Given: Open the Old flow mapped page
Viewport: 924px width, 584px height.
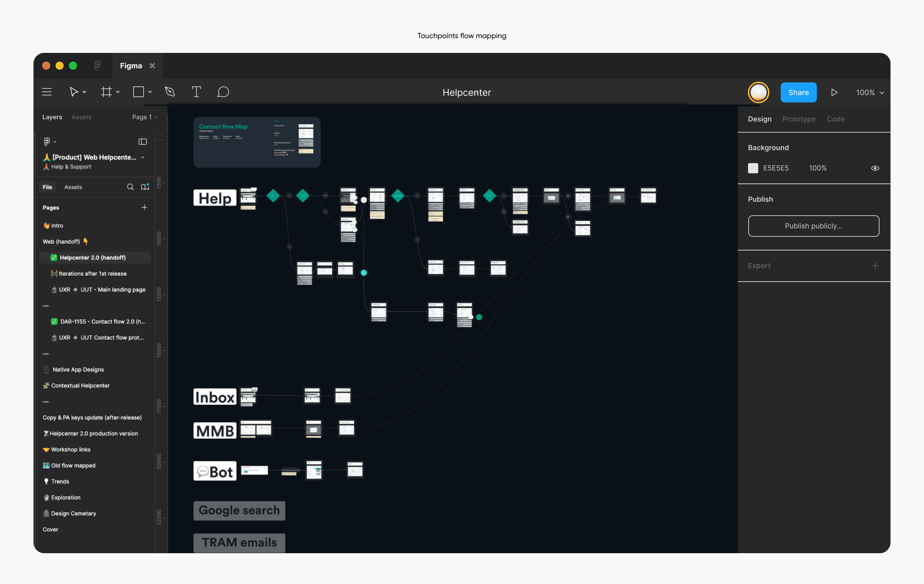Looking at the screenshot, I should point(73,465).
